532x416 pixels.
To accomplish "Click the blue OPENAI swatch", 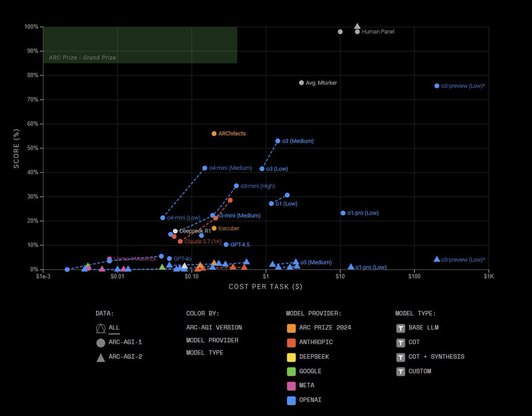I will (x=291, y=400).
